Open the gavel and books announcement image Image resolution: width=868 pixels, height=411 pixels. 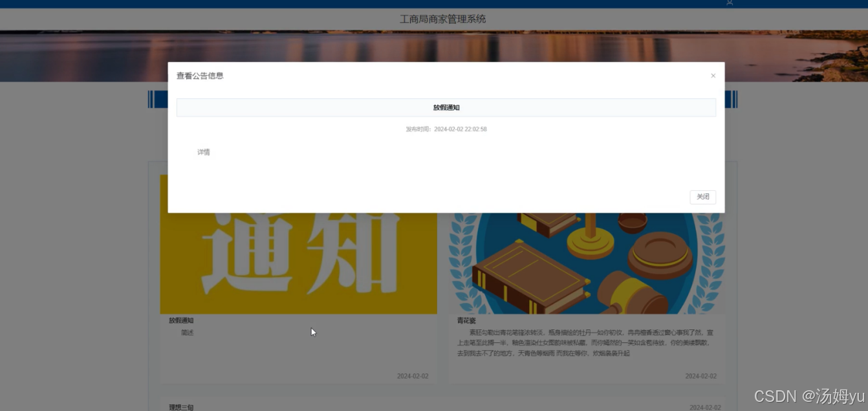tap(587, 263)
